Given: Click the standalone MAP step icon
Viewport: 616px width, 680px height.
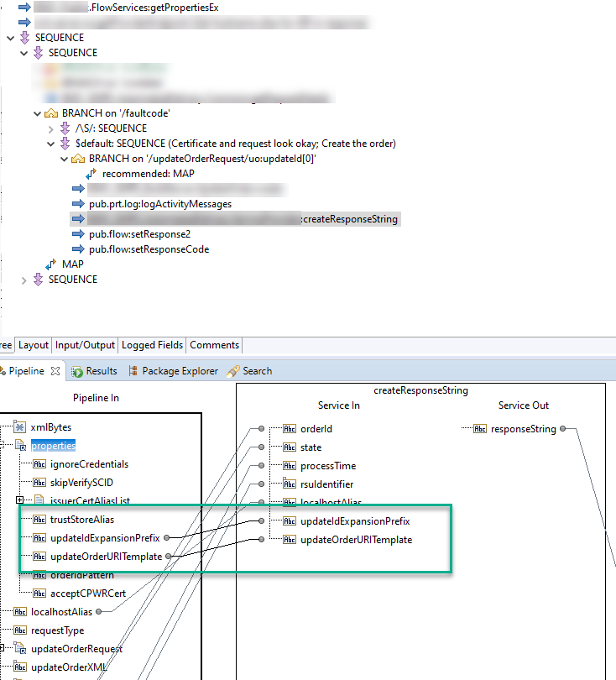Looking at the screenshot, I should tap(50, 264).
